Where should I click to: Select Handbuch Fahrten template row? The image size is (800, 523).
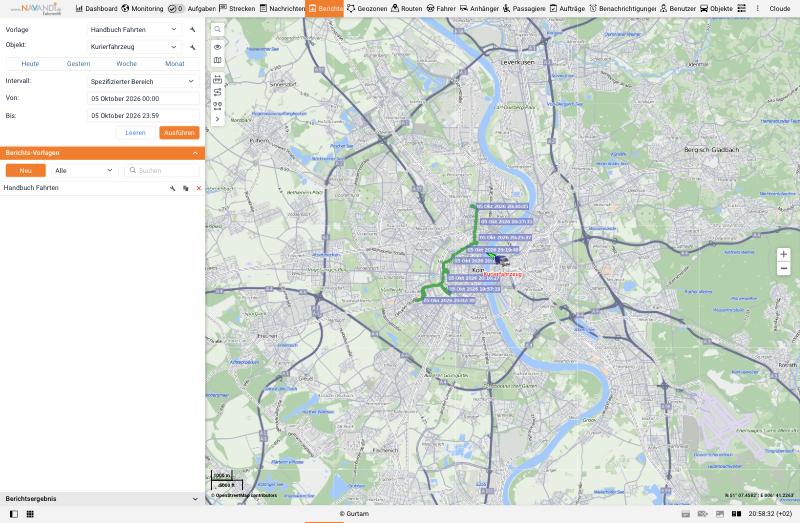[102, 188]
